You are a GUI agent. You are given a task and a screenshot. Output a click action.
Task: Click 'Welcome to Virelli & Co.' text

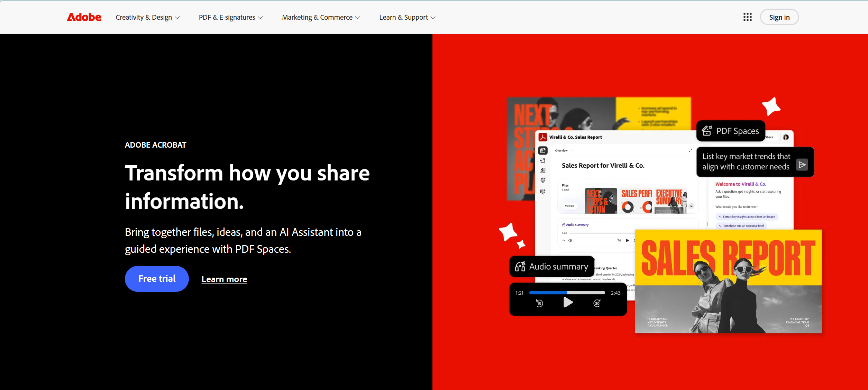tap(741, 184)
